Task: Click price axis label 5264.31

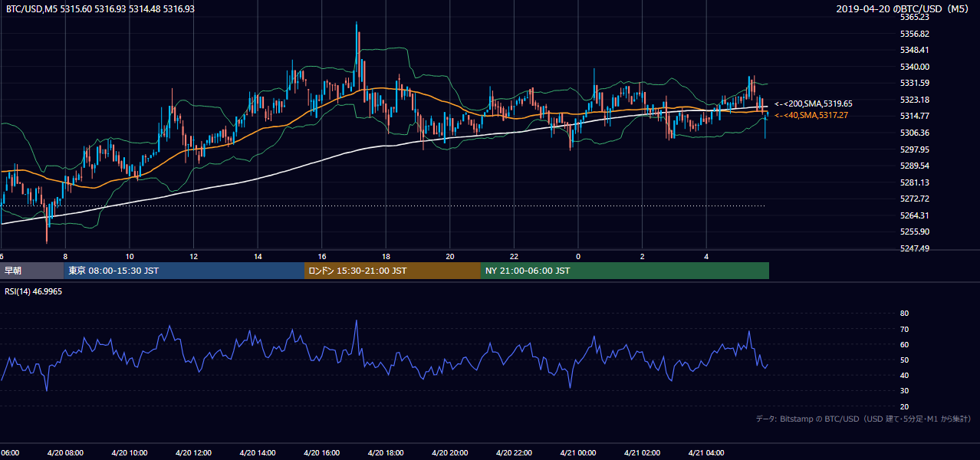Action: 915,215
